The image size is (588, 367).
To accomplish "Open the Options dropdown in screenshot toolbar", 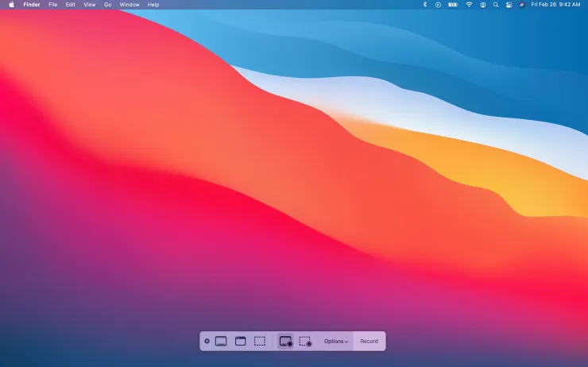I will 335,342.
